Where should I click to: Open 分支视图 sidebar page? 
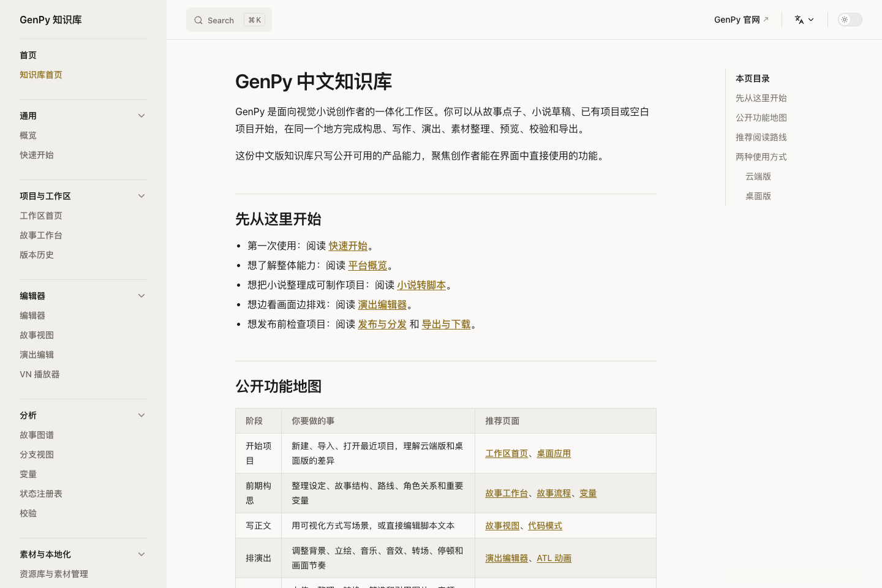tap(37, 454)
